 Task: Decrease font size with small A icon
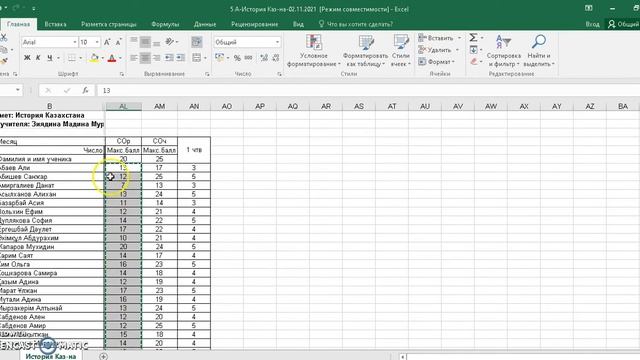[x=118, y=42]
